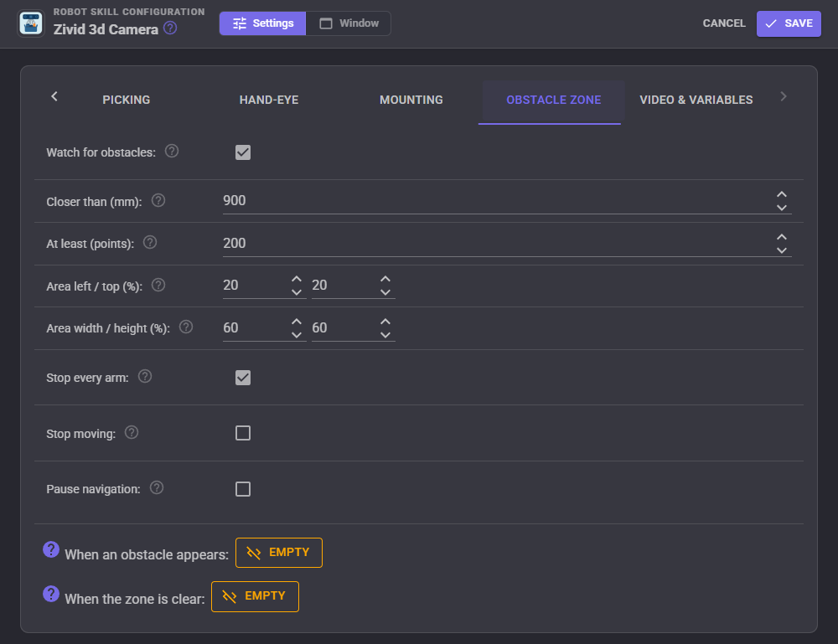Switch to the Window view
This screenshot has width=838, height=644.
pyautogui.click(x=349, y=23)
